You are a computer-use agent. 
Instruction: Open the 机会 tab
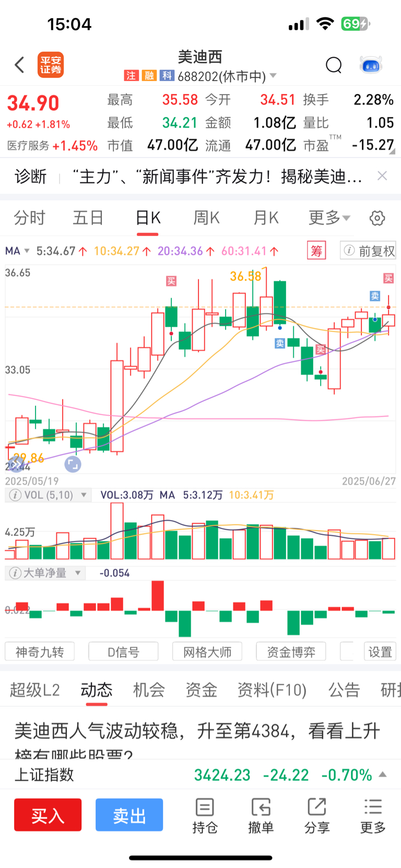[x=149, y=690]
